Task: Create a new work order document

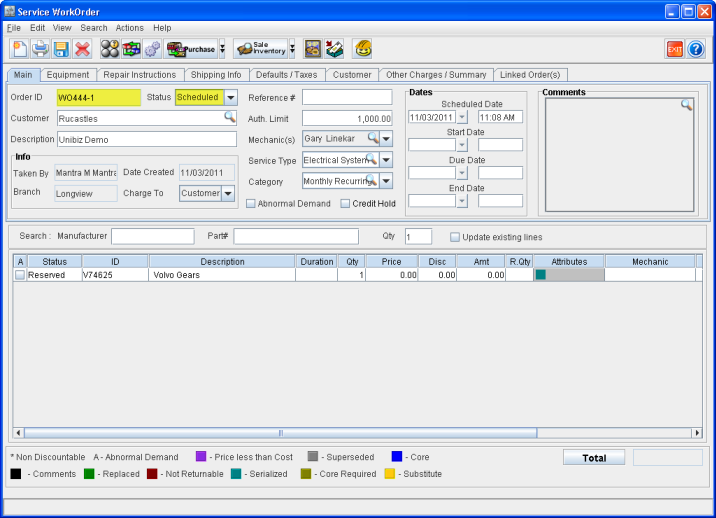Action: tap(19, 49)
